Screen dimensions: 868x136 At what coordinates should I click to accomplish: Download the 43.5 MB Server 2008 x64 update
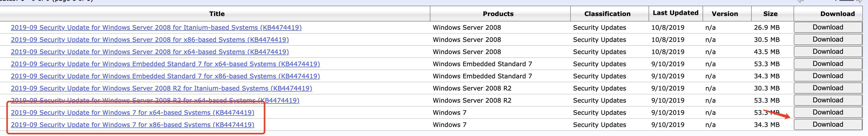[828, 51]
